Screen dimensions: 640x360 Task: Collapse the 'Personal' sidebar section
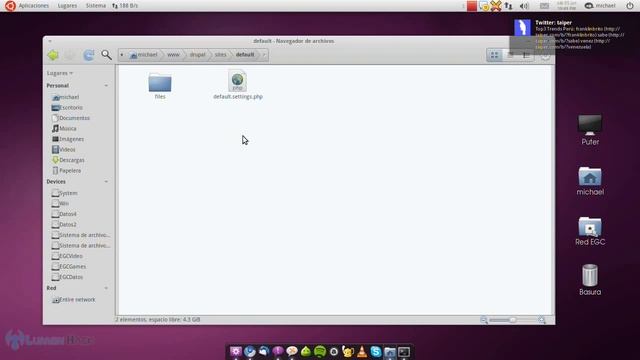[106, 86]
